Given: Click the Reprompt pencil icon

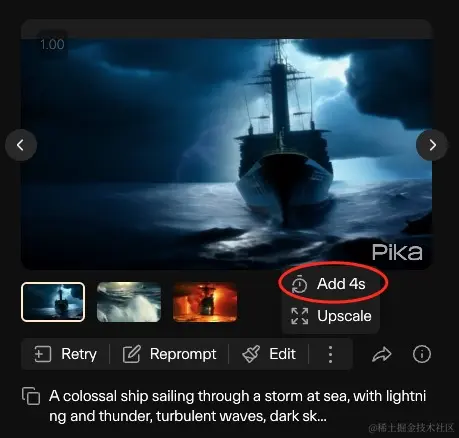Looking at the screenshot, I should [x=131, y=354].
